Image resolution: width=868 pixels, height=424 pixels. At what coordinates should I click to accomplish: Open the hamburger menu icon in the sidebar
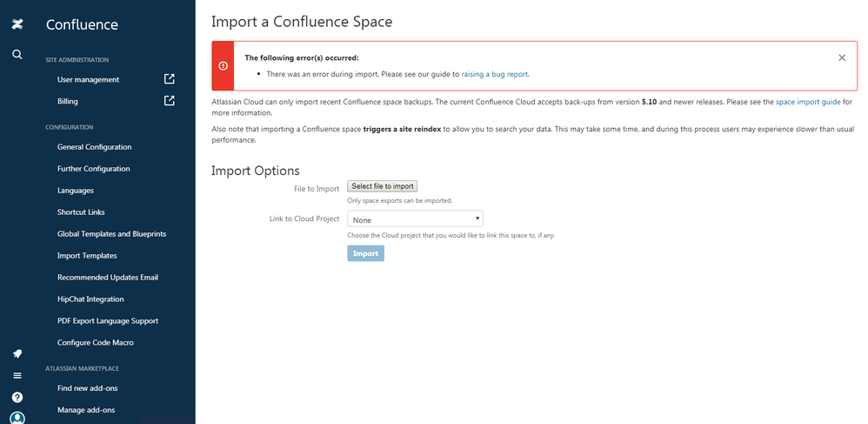tap(17, 375)
